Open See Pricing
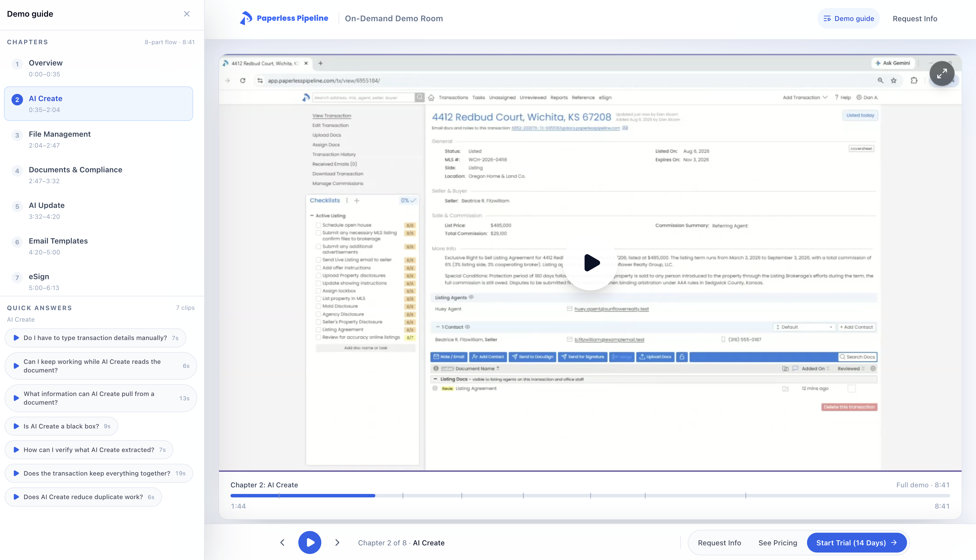 [777, 543]
